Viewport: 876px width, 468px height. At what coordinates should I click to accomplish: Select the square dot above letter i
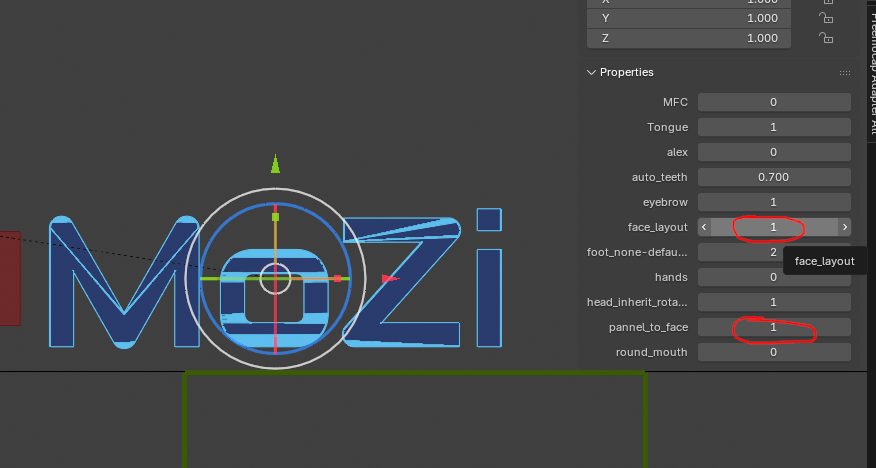[x=488, y=219]
